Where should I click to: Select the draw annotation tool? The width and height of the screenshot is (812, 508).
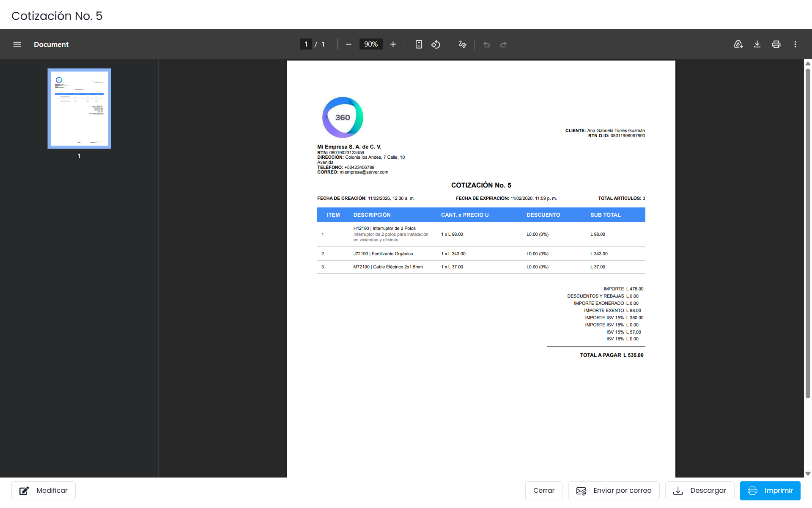coord(463,44)
